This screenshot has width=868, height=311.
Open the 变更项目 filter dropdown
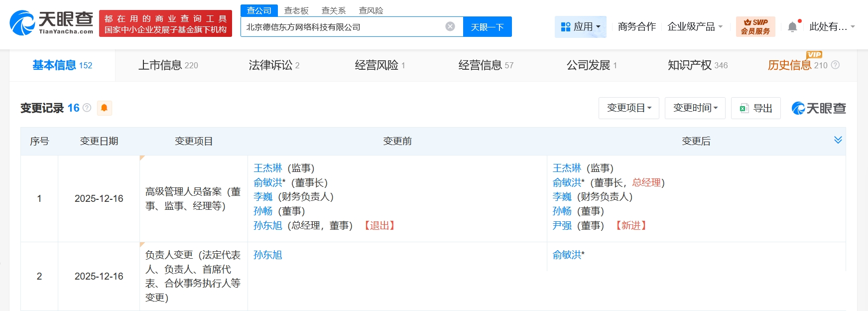pyautogui.click(x=628, y=108)
